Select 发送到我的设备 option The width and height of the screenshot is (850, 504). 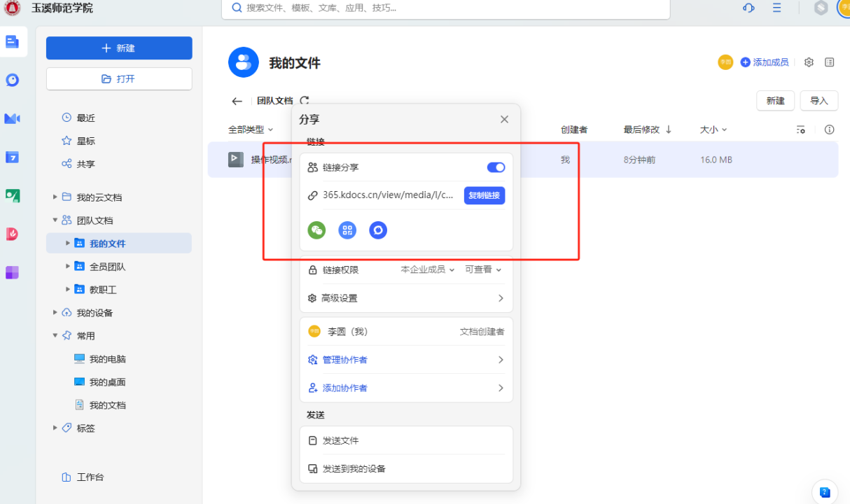354,469
